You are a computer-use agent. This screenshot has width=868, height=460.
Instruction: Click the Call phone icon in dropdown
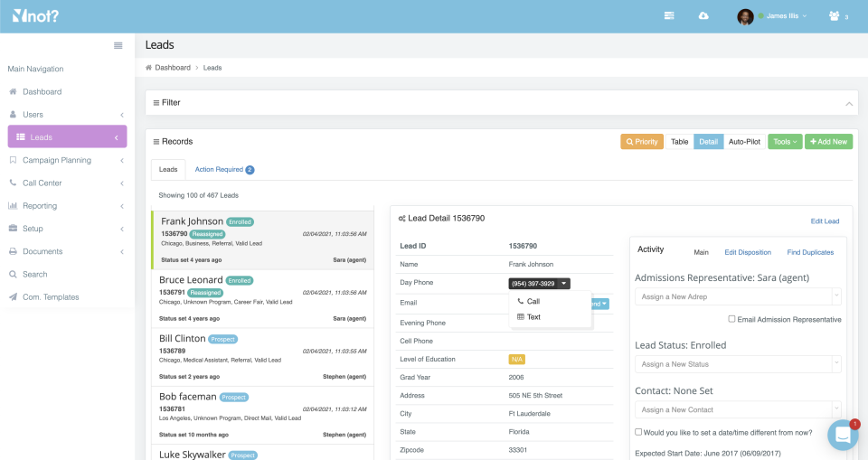tap(521, 301)
